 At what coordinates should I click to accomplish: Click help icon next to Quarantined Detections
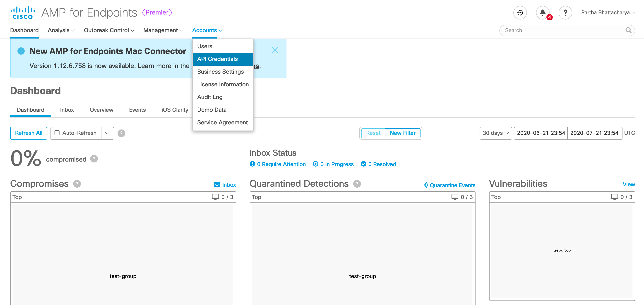(357, 184)
